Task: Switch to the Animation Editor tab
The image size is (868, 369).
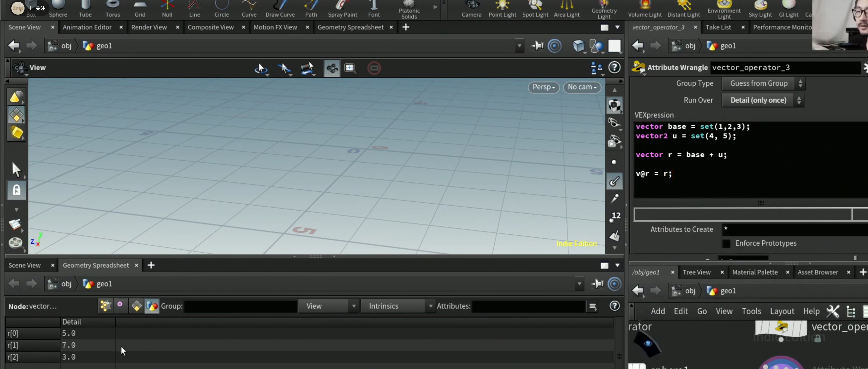Action: (87, 27)
